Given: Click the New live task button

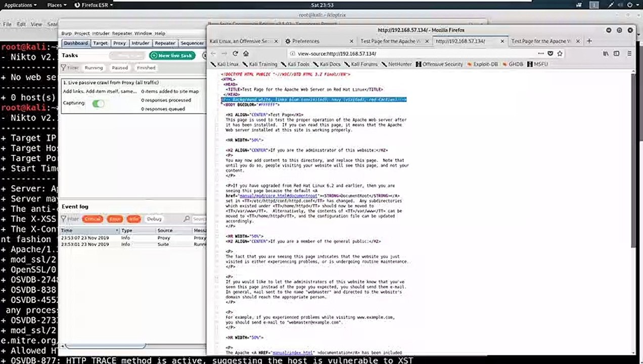Looking at the screenshot, I should click(172, 56).
